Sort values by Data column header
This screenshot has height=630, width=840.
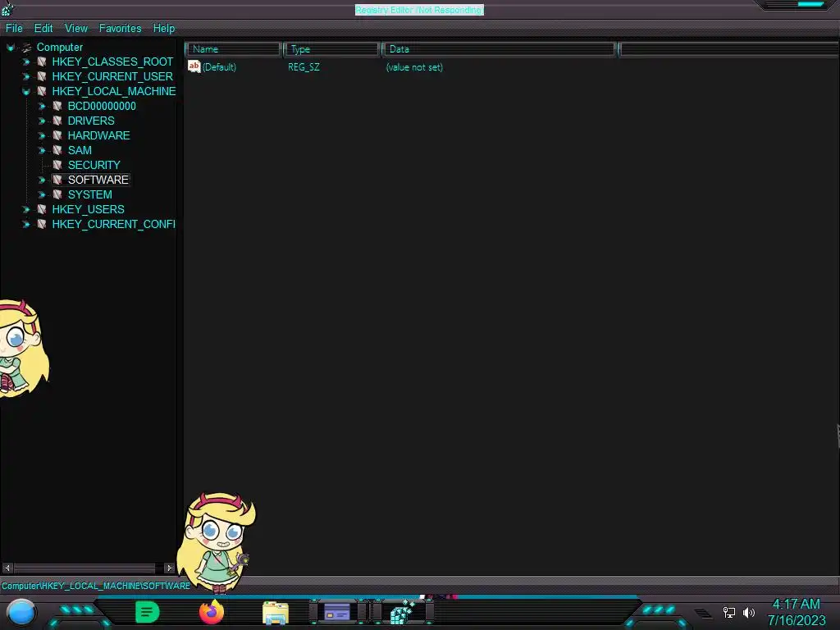tap(500, 49)
